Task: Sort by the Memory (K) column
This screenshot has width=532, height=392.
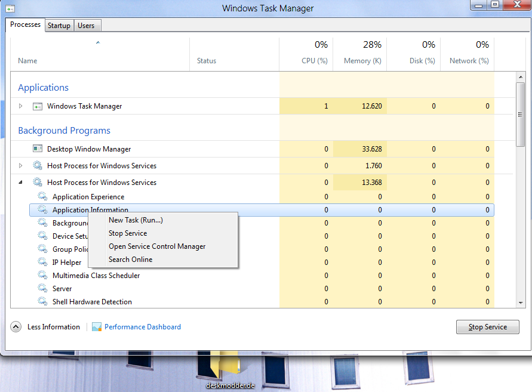Action: point(359,54)
